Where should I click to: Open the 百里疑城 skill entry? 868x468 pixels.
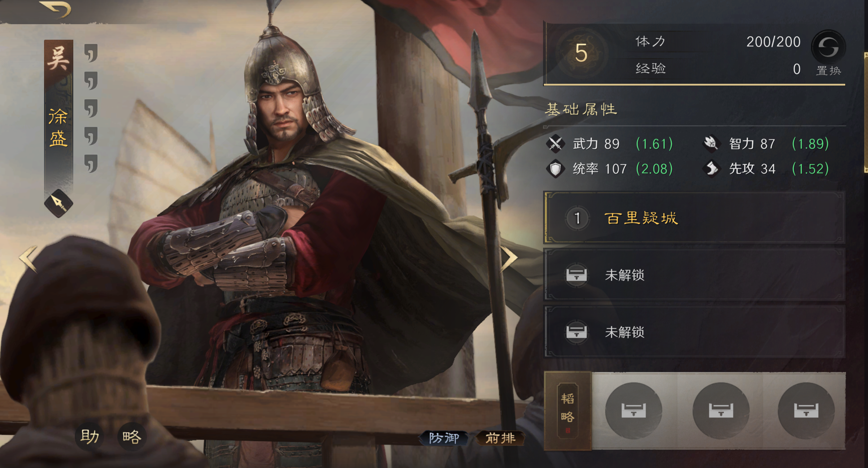[x=694, y=218]
